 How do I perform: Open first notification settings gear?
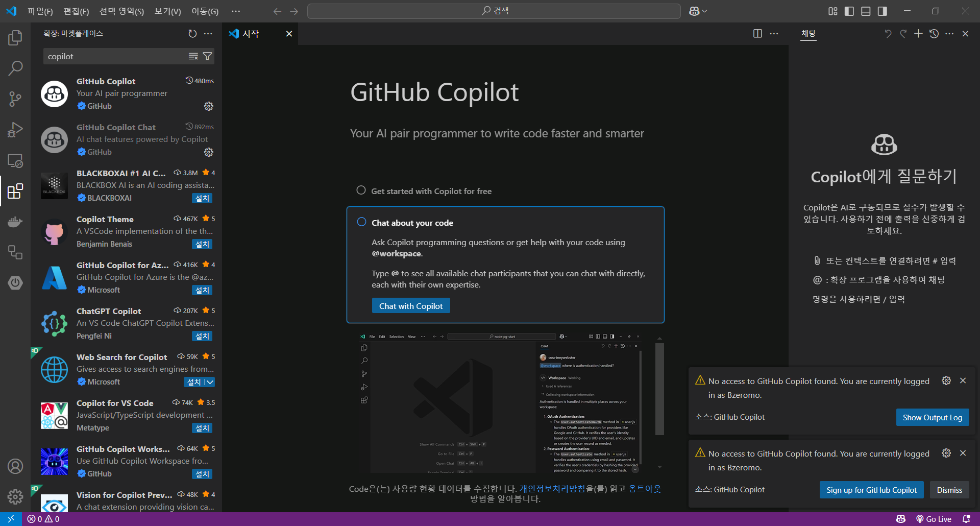point(946,380)
